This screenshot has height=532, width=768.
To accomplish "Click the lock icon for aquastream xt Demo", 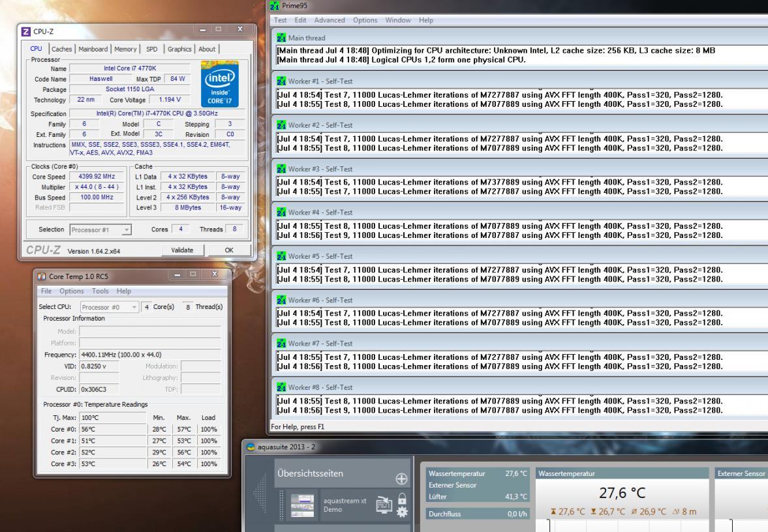I will (402, 499).
